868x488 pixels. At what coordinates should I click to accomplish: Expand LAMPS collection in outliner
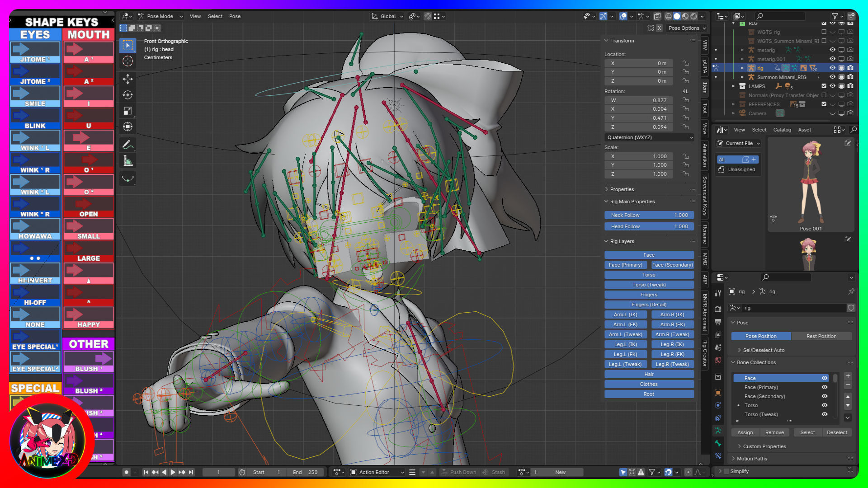point(733,86)
